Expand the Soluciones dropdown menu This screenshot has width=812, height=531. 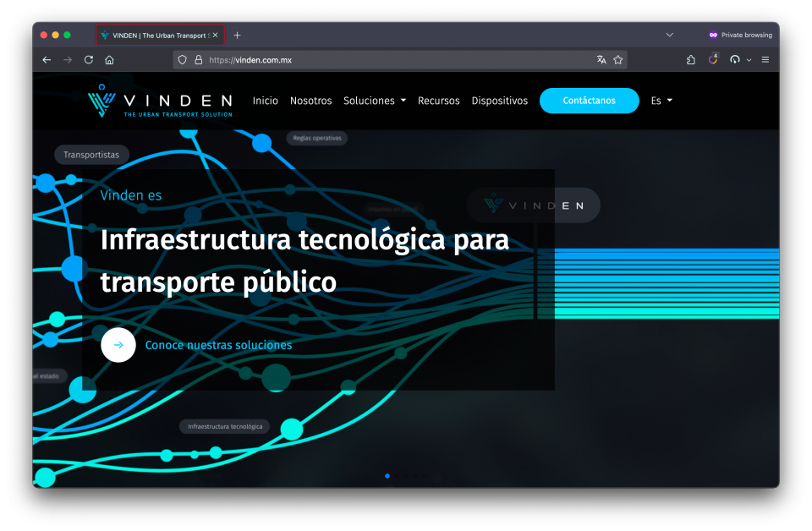point(374,101)
